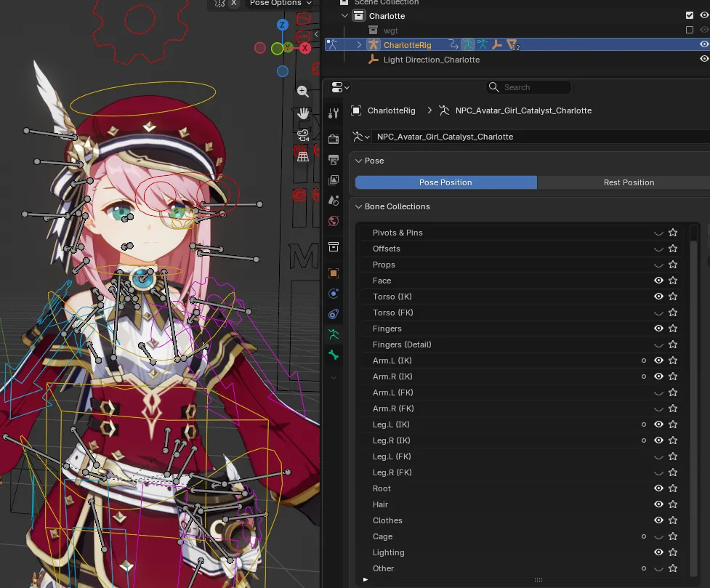Click the empty-axes child icon on CharlotteRig row
Viewport: 710px width, 588px height.
coord(497,44)
